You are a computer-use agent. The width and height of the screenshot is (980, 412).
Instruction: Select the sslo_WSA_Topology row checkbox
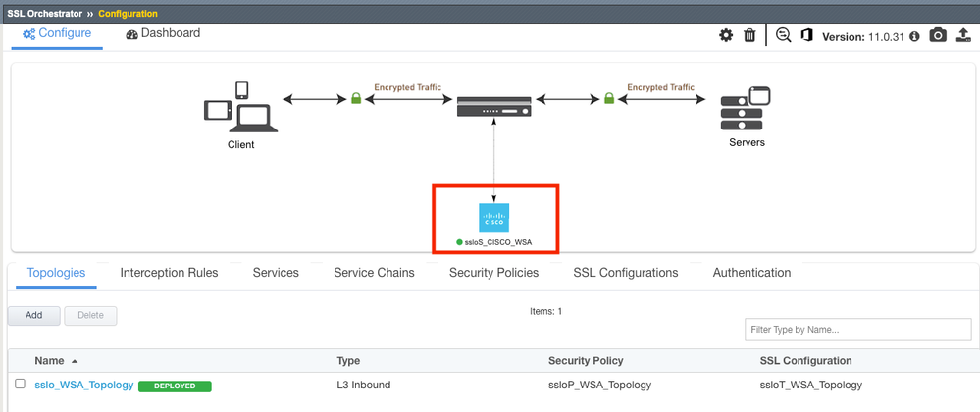click(20, 384)
